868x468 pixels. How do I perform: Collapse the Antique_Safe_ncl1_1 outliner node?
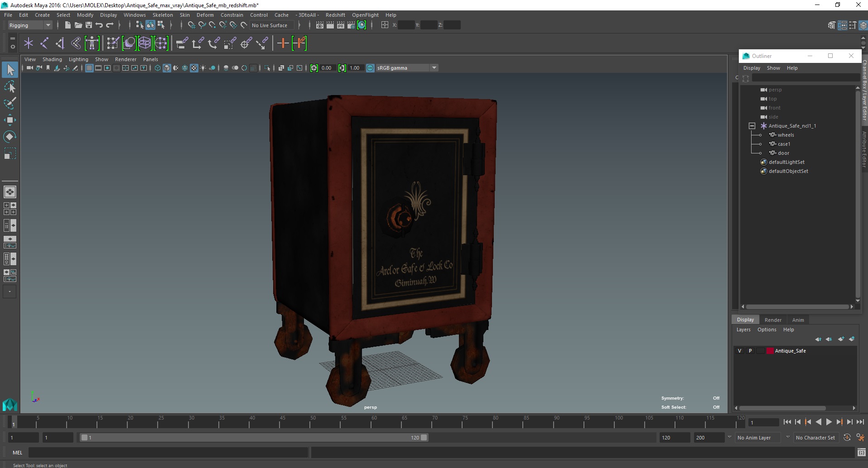(x=752, y=126)
